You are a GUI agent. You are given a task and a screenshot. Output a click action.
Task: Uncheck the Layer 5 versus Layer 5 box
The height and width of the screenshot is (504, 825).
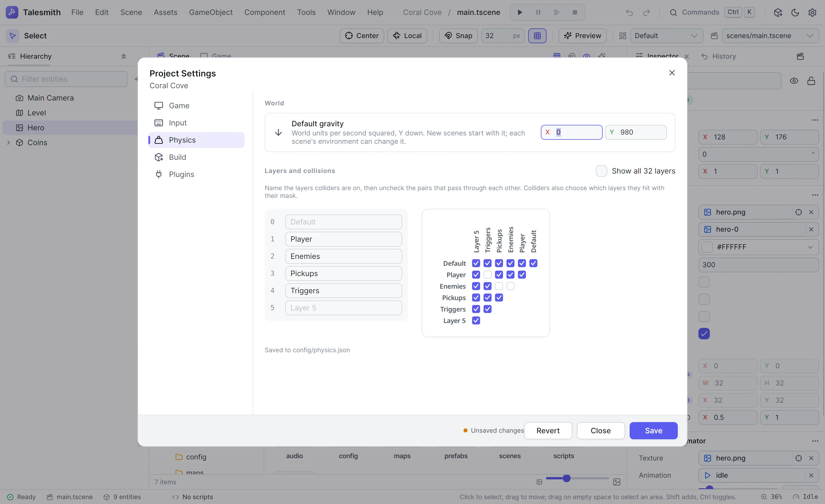point(476,321)
